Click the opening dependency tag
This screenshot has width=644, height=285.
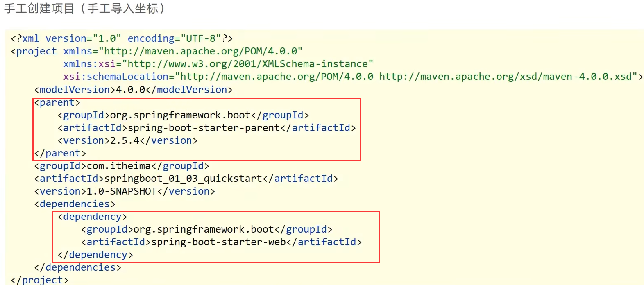click(92, 217)
